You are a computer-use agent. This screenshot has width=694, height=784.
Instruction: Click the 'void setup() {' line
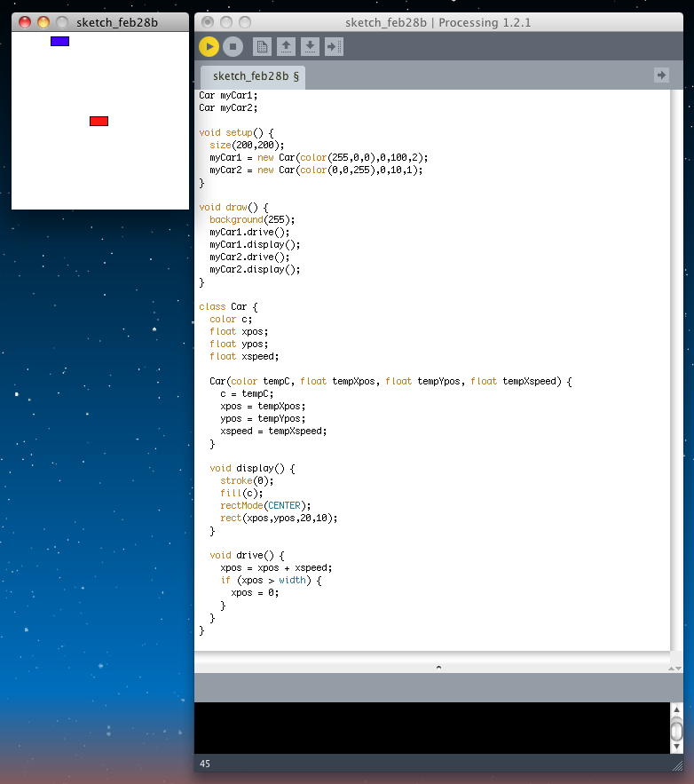(236, 133)
